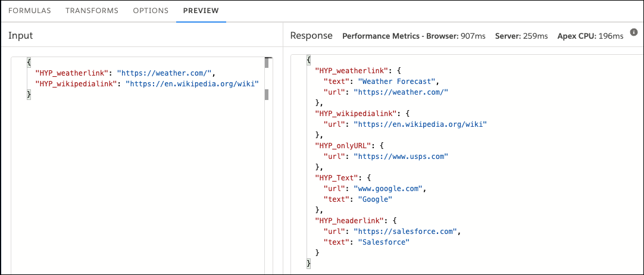Click the Response "https://weather.com/" url value
Screen dimensions: 644x275
[401, 92]
